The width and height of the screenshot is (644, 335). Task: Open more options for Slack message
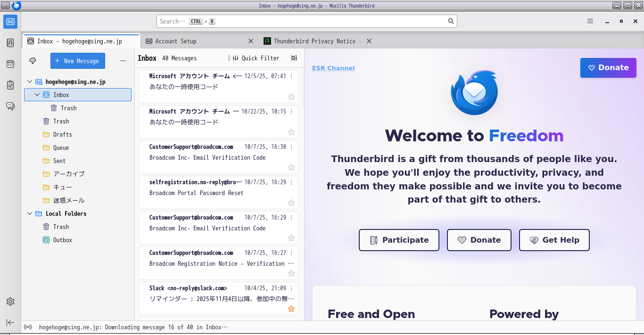291,288
